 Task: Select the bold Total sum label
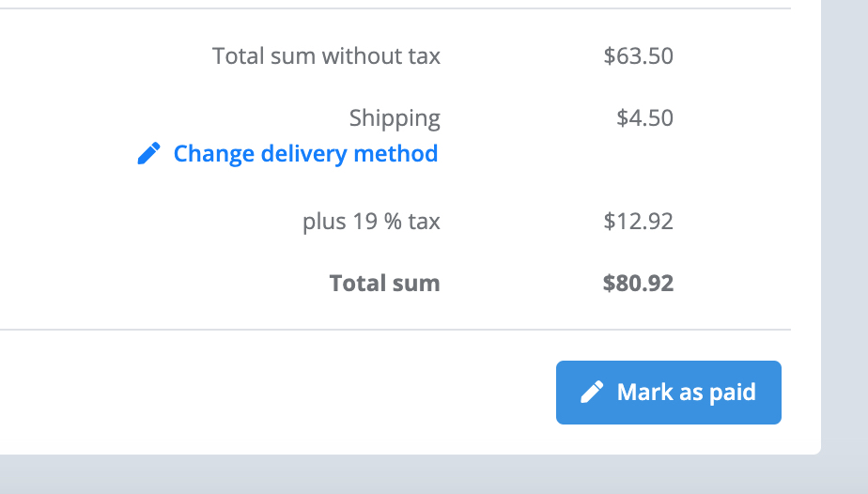click(385, 284)
